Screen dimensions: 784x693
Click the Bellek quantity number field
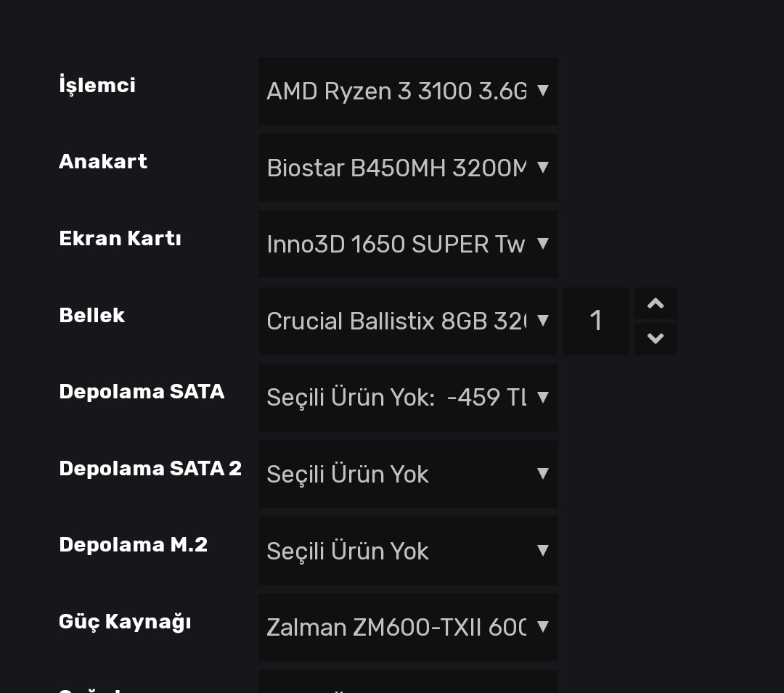pos(596,321)
